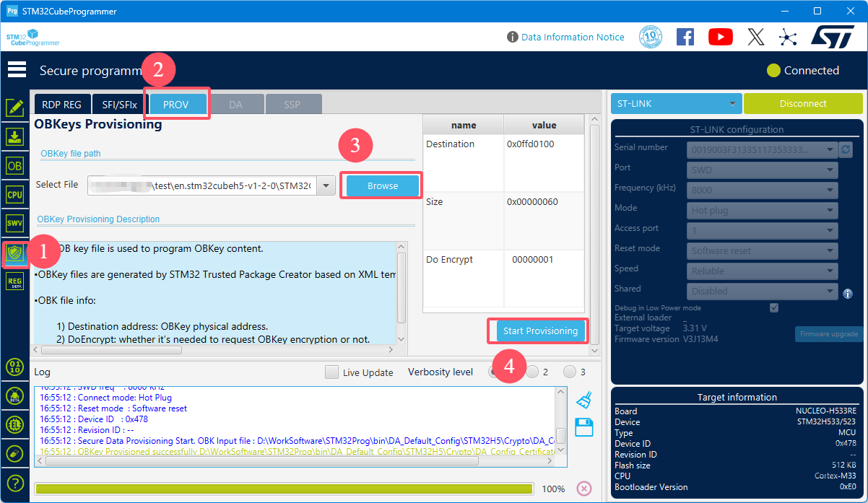The width and height of the screenshot is (868, 503).
Task: Save the log with the floppy disk icon
Action: pos(584,427)
